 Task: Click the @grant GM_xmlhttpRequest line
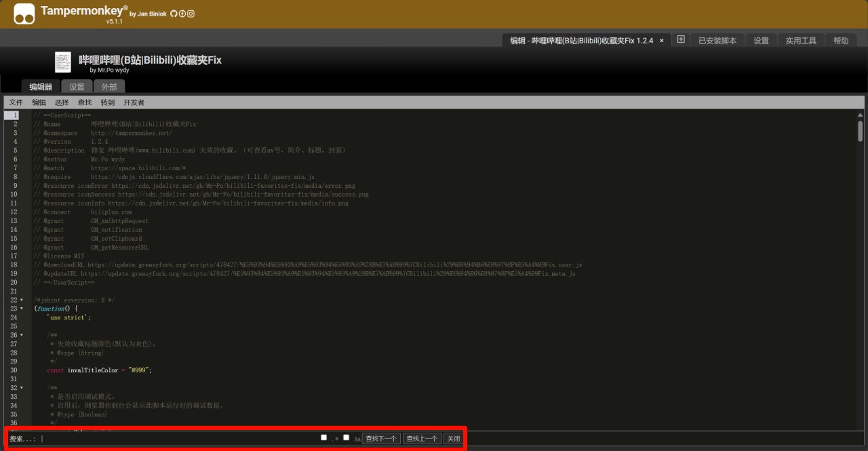[x=91, y=221]
